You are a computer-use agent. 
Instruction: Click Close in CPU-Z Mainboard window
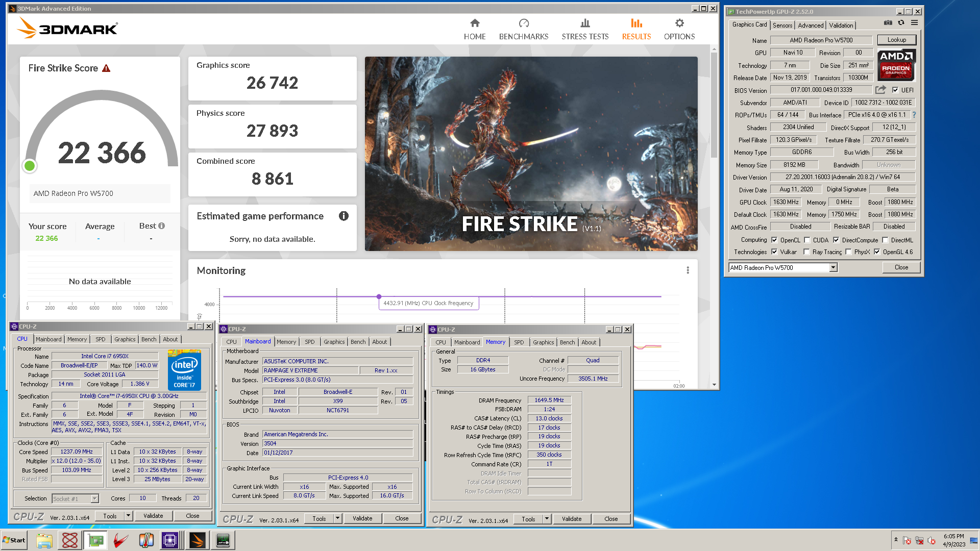click(402, 518)
